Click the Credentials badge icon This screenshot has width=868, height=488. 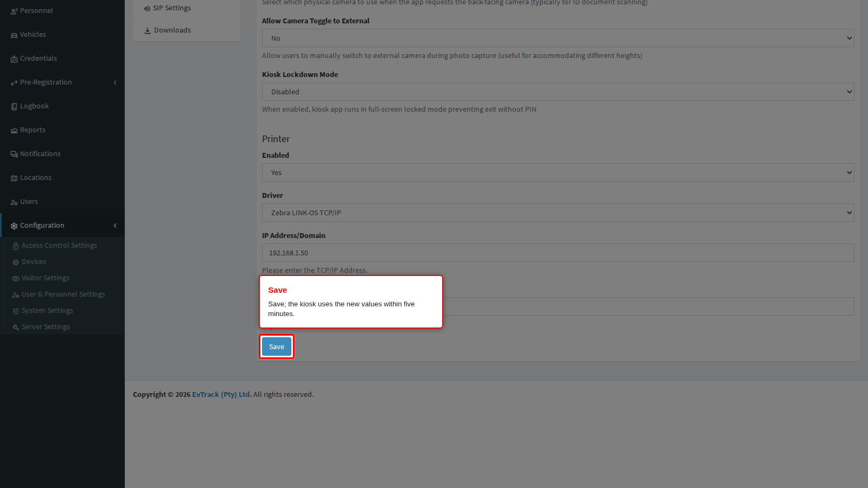[14, 59]
